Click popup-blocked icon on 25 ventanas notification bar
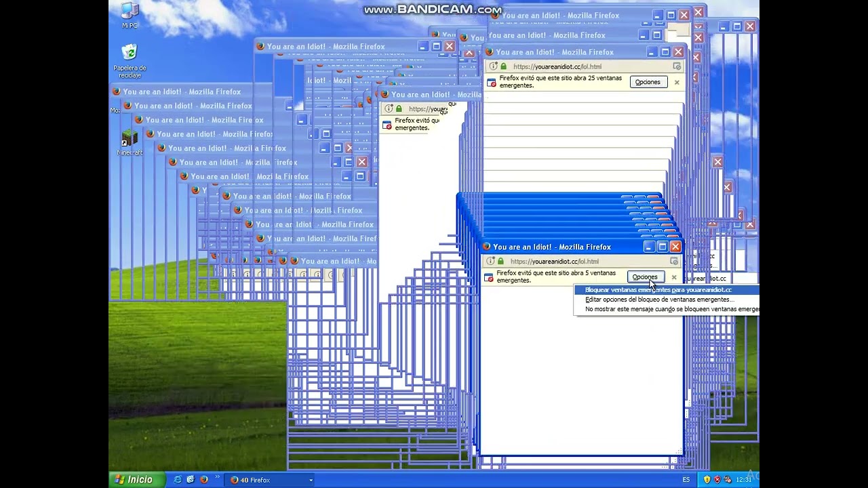 point(492,82)
